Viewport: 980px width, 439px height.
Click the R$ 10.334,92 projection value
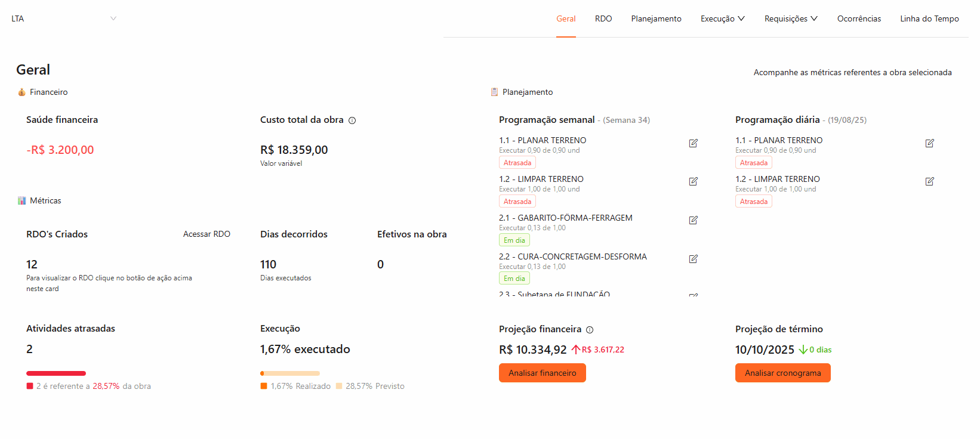pos(533,350)
